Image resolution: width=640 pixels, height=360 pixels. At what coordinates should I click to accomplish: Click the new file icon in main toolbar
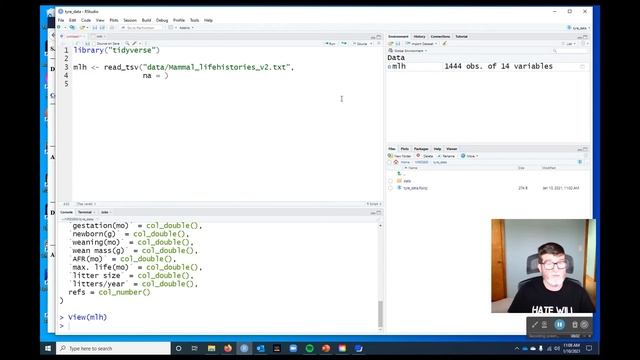point(60,28)
